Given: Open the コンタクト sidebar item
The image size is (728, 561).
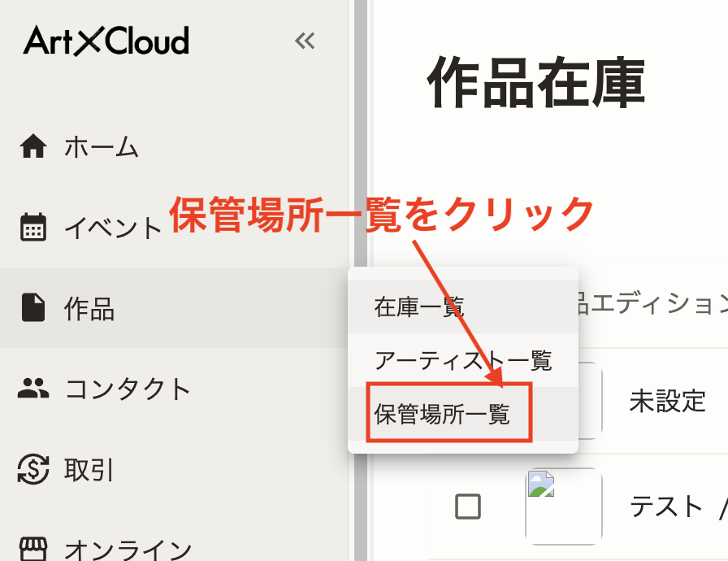Looking at the screenshot, I should (x=128, y=389).
